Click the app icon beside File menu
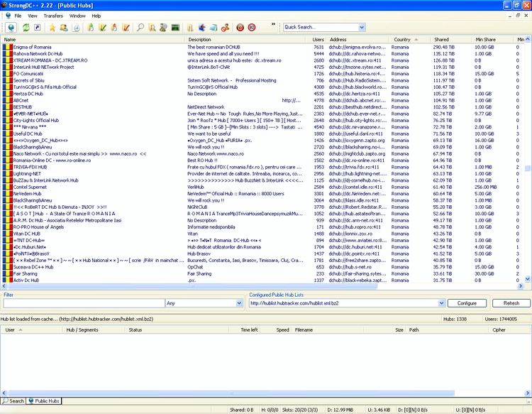 click(8, 16)
